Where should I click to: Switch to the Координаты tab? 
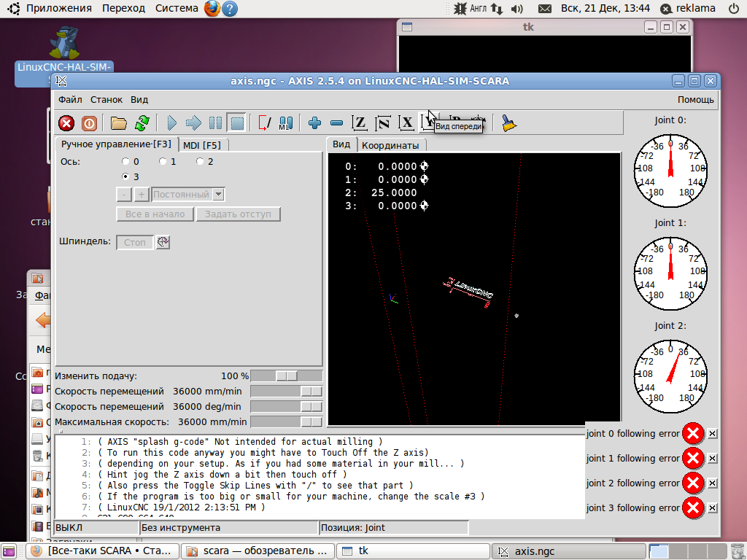(390, 145)
